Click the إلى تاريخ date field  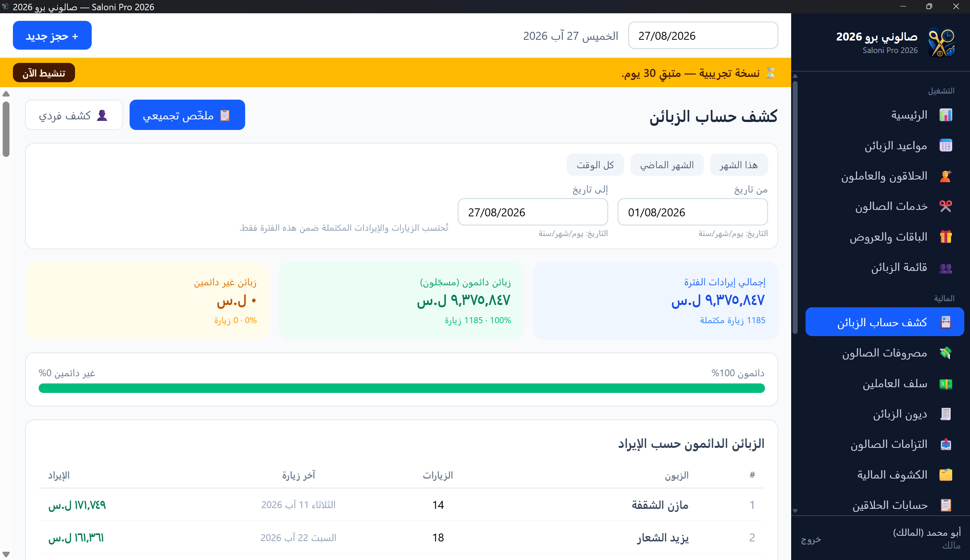point(533,212)
